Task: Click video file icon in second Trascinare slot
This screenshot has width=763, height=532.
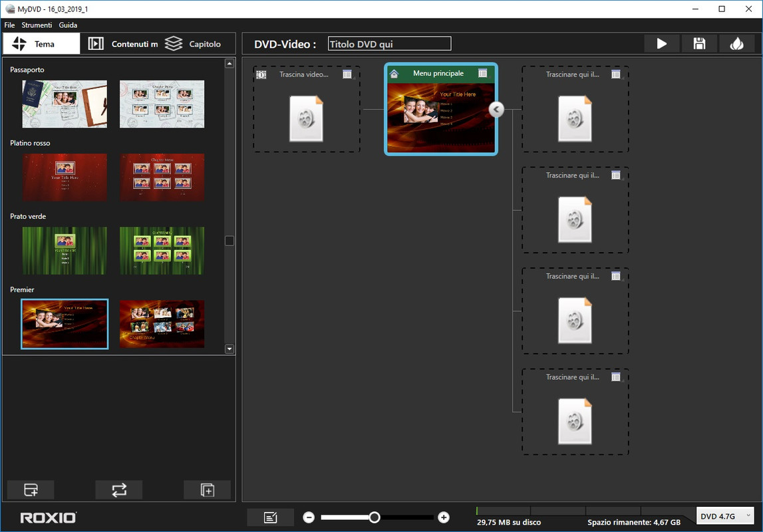Action: pyautogui.click(x=575, y=219)
